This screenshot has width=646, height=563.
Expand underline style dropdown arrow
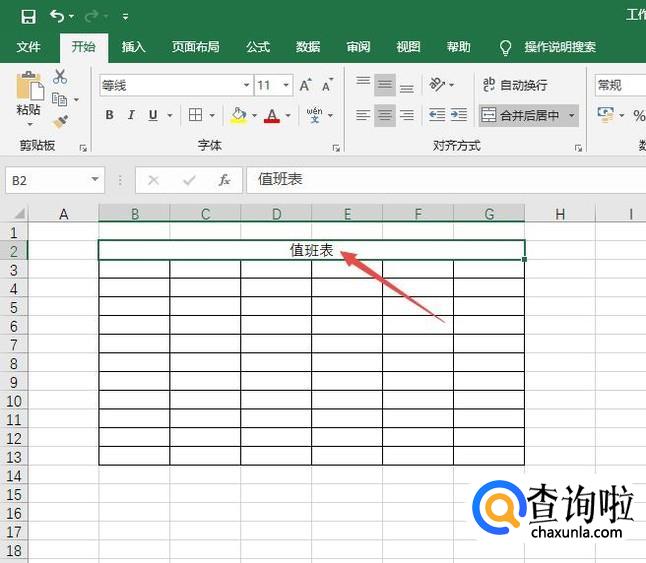pyautogui.click(x=170, y=115)
